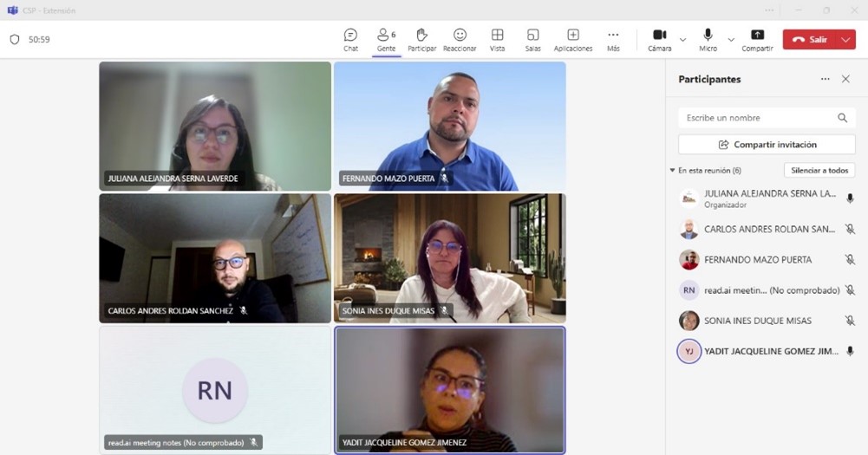Click the Silenciar a todos button
The width and height of the screenshot is (868, 455).
[819, 171]
